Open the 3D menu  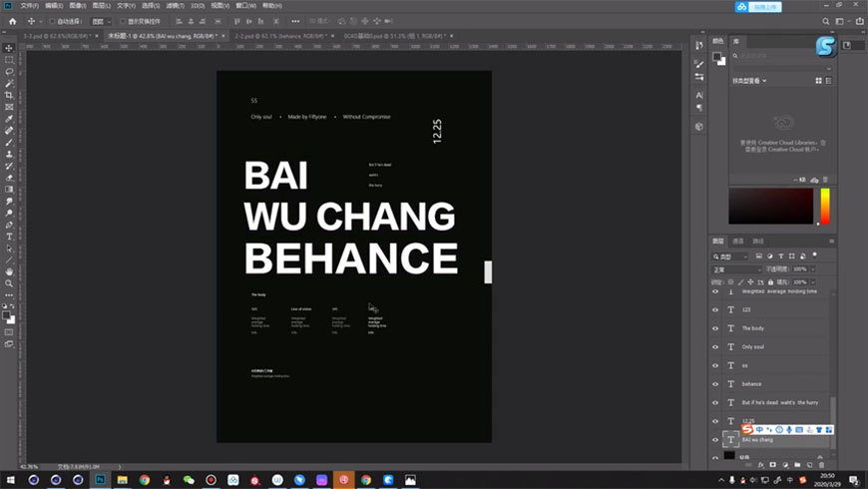[x=198, y=6]
